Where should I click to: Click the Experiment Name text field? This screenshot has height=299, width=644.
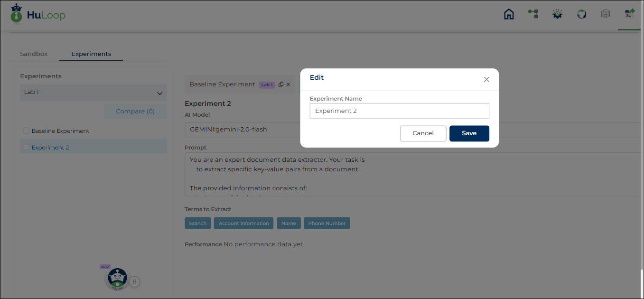tap(399, 111)
